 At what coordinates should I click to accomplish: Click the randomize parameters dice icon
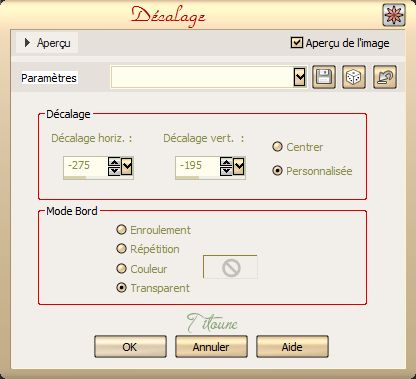click(x=354, y=77)
